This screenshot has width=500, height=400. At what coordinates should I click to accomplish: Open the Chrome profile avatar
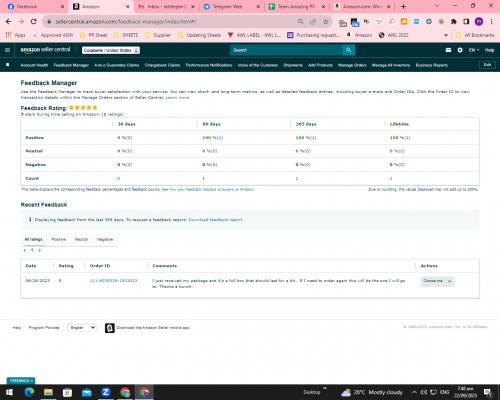(x=479, y=22)
